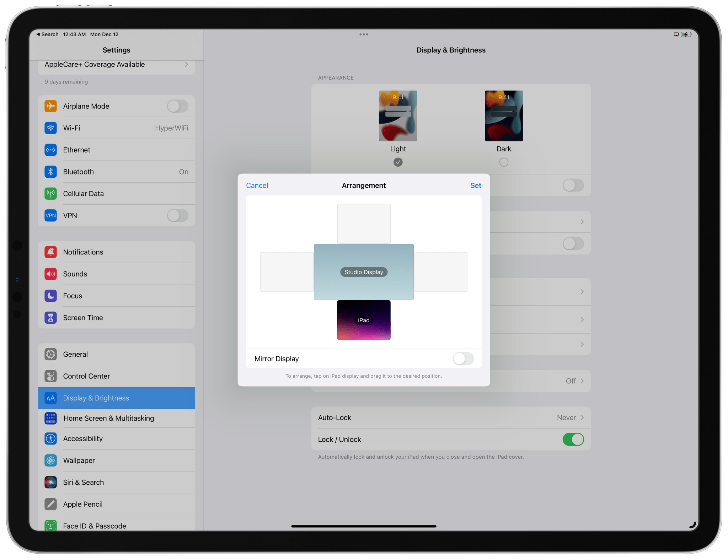Tap the Accessibility icon
Screen dimensions: 728x560
50,438
